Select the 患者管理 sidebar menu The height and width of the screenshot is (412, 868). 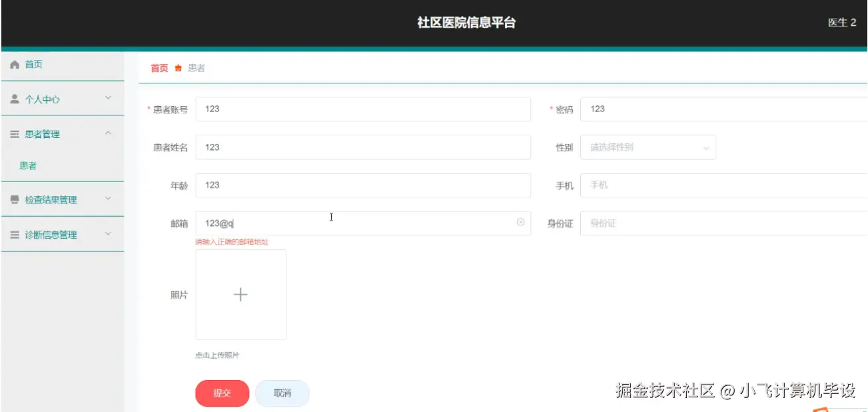click(x=63, y=134)
